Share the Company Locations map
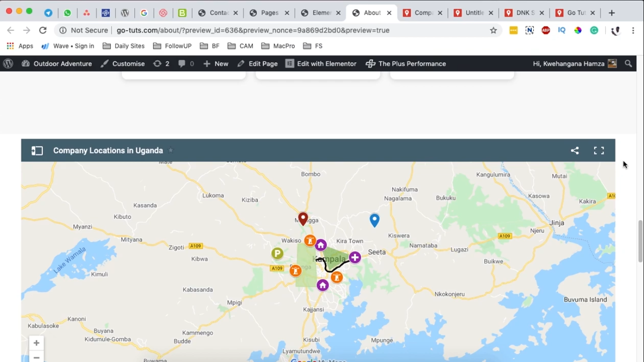Screen dimensions: 644x362 pos(575,150)
